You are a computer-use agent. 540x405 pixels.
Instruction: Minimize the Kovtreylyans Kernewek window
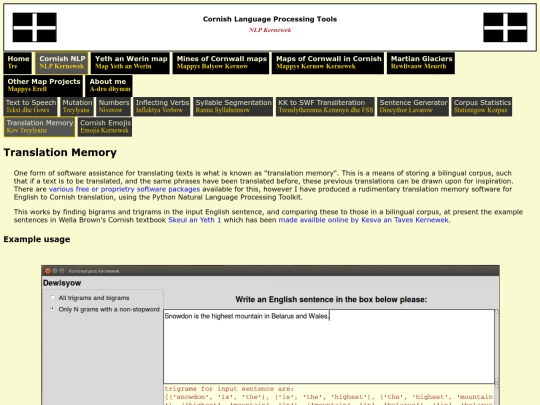[x=55, y=271]
